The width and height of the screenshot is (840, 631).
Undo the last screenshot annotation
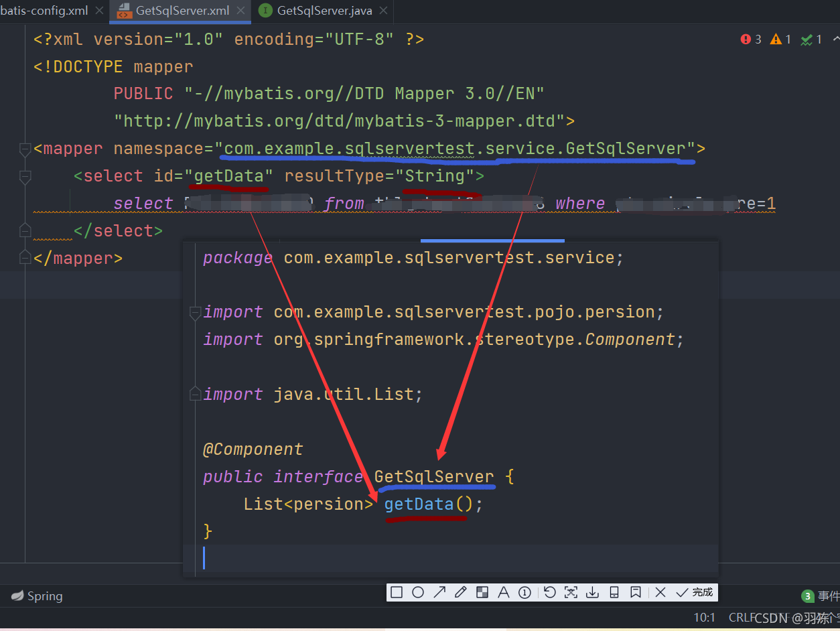tap(550, 592)
